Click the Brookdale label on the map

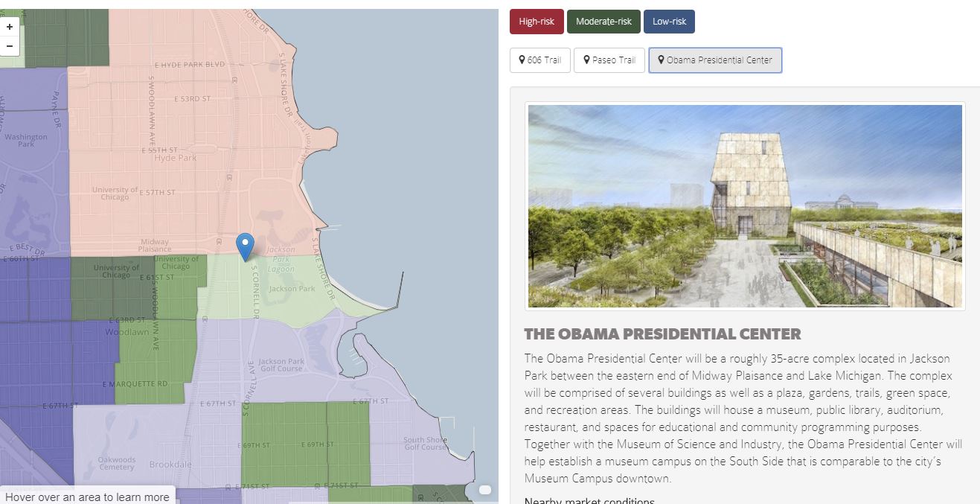tap(170, 465)
